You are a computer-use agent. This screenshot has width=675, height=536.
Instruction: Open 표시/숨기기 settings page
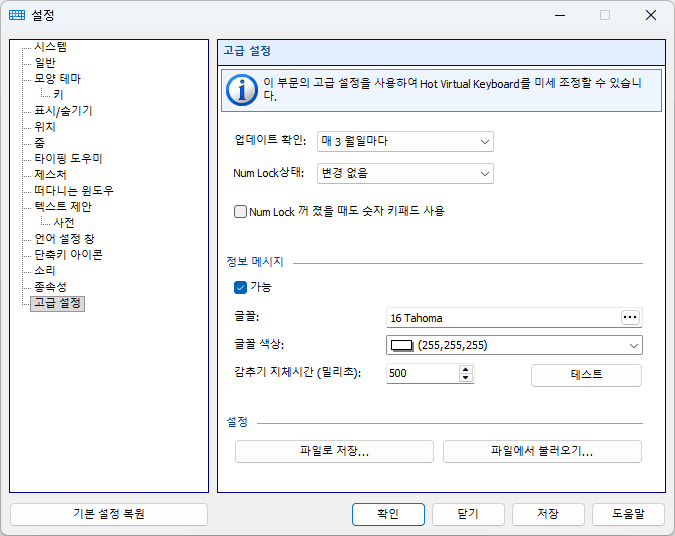click(x=63, y=111)
